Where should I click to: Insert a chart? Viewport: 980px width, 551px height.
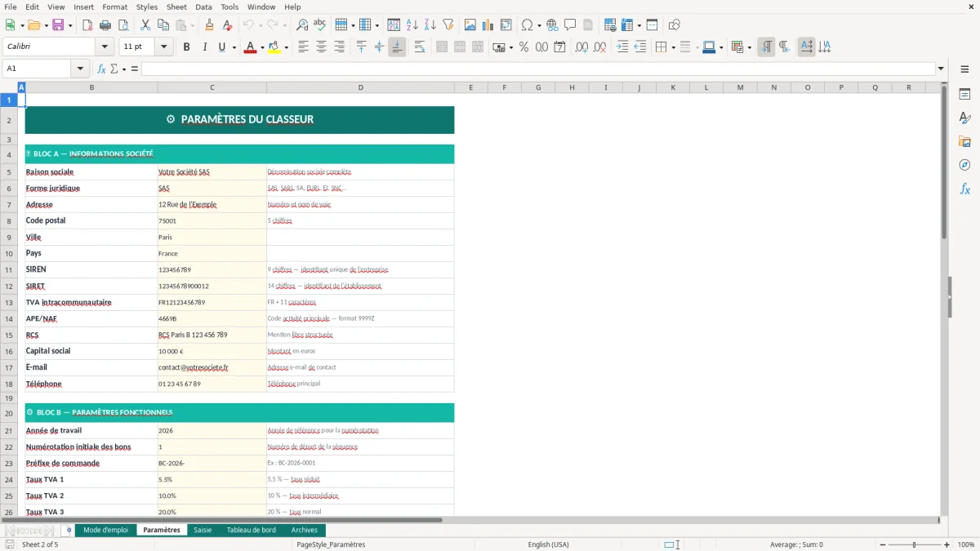[x=488, y=25]
